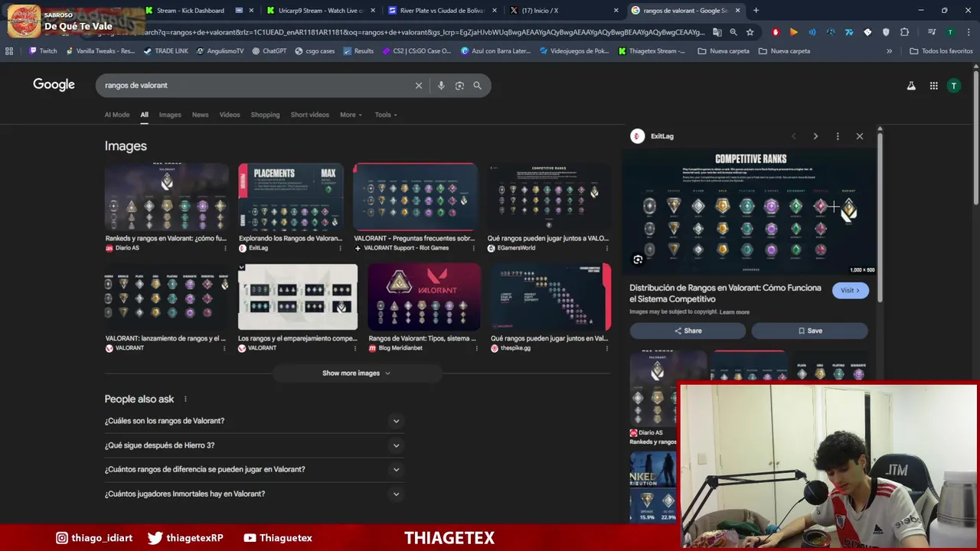Open Chrome media controls icon
The width and height of the screenshot is (980, 551).
[x=932, y=32]
